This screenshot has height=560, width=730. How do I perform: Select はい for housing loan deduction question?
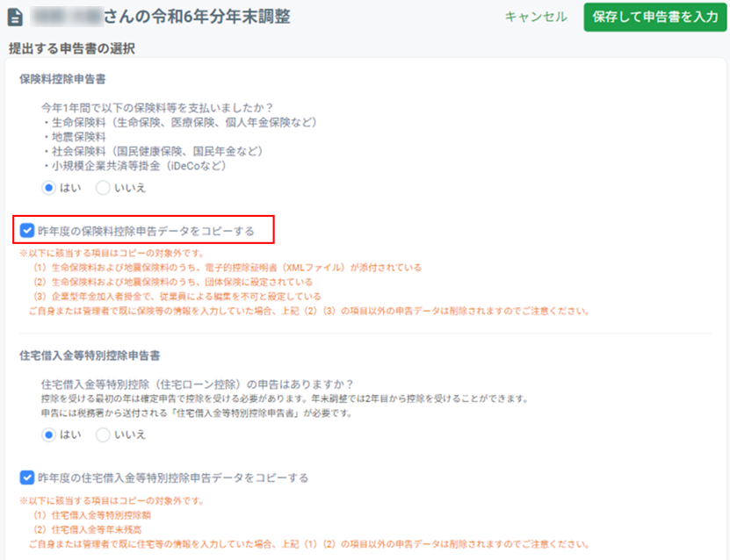click(x=48, y=434)
